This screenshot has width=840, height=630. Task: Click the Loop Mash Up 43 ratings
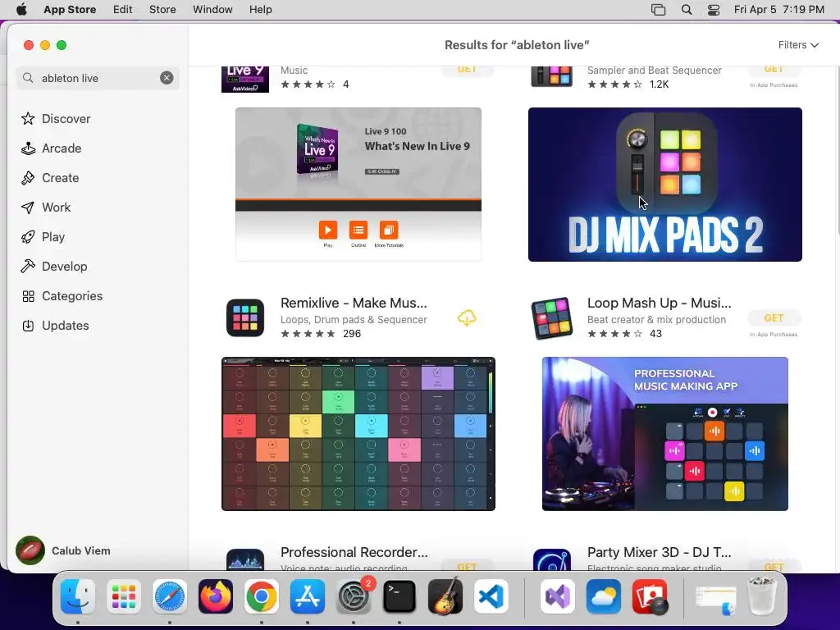point(655,334)
